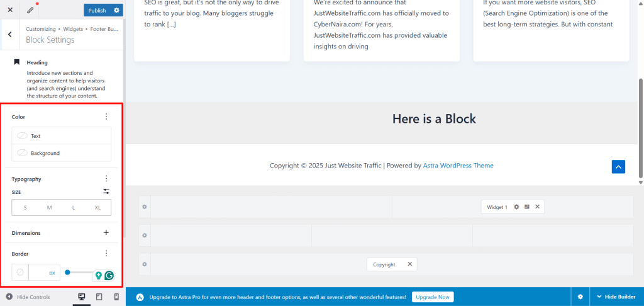Screen dimensions: 644x306
Task: Open Widget 1 settings gear
Action: point(516,207)
